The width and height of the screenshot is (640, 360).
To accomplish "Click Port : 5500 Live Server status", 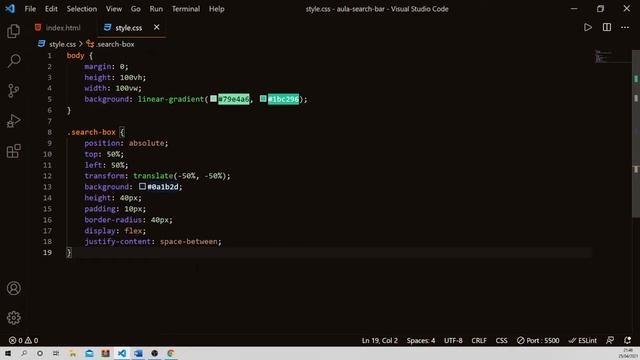I will [x=538, y=340].
